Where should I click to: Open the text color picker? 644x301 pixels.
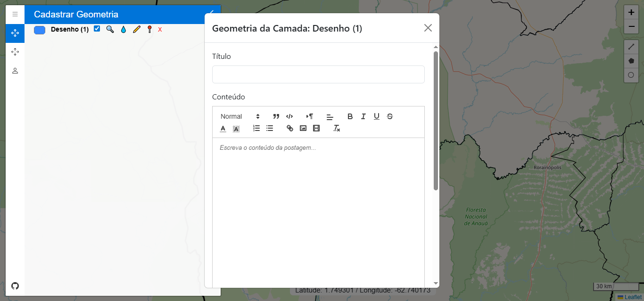point(223,128)
